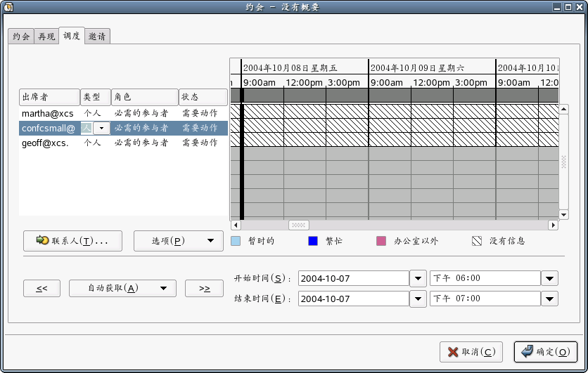Switch to the 再现 tab
Screen dimensions: 588x373
[x=46, y=37]
